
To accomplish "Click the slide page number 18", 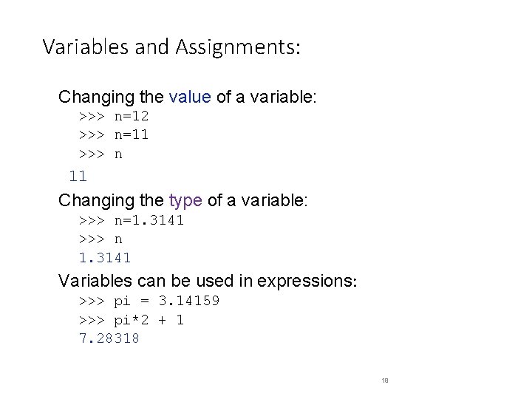I will coord(385,381).
